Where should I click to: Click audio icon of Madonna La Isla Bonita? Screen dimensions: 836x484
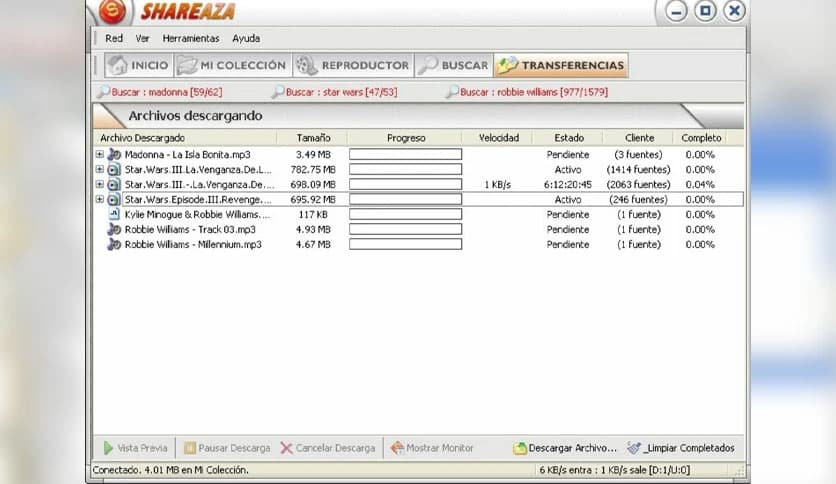pos(114,155)
